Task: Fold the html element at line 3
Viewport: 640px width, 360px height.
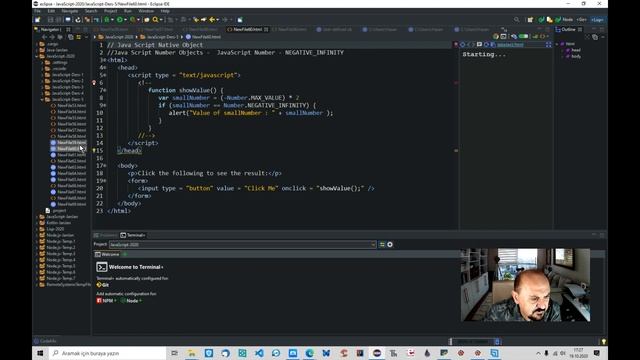Action: 104,60
